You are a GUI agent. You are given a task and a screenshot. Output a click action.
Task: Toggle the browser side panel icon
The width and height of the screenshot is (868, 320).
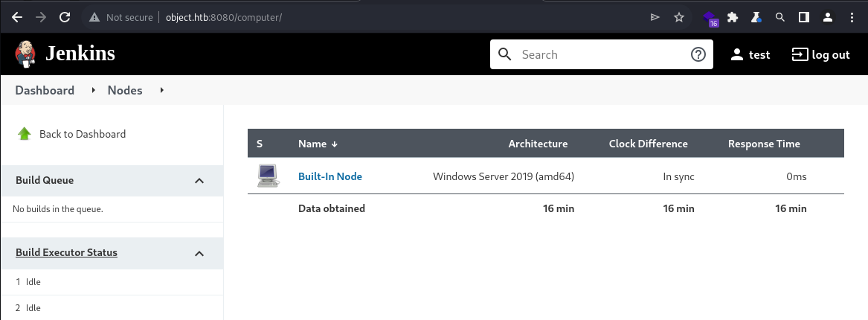(x=804, y=17)
